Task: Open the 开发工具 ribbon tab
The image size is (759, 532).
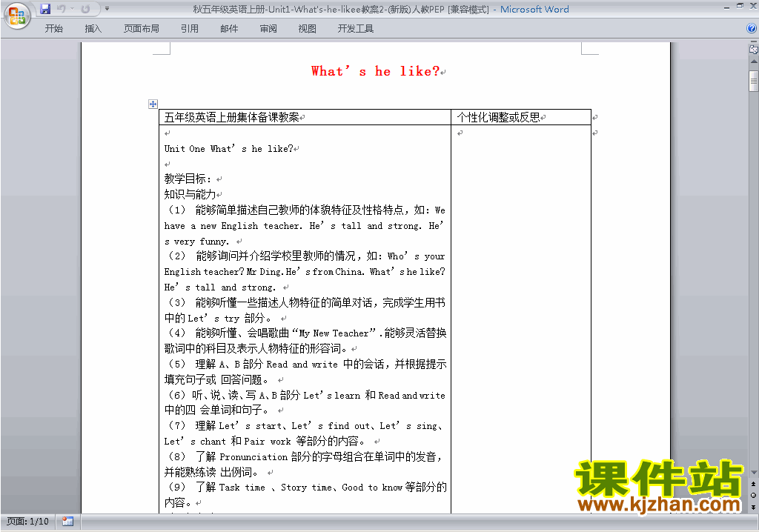Action: [x=356, y=29]
